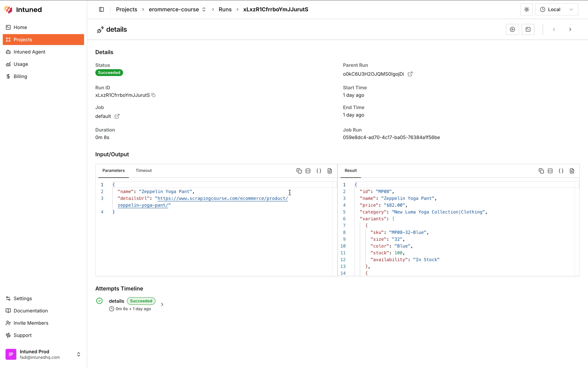Open the Local environment dropdown
This screenshot has height=368, width=588.
tap(557, 9)
